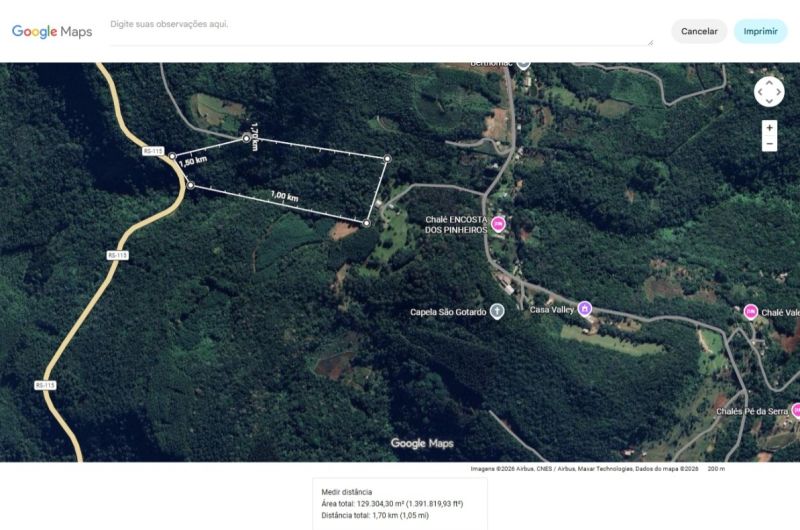The height and width of the screenshot is (530, 800).
Task: Click the 1,00 km distance label
Action: click(x=285, y=196)
